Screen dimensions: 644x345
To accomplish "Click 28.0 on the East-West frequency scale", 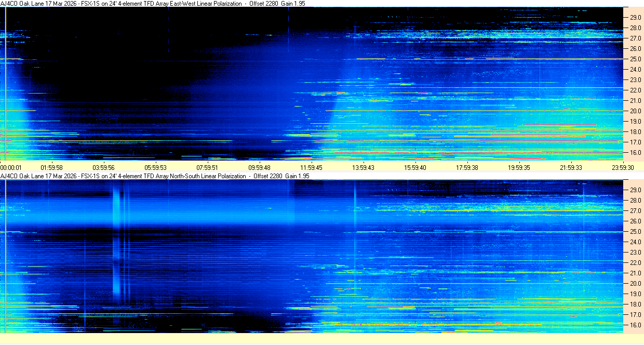I will pos(636,28).
